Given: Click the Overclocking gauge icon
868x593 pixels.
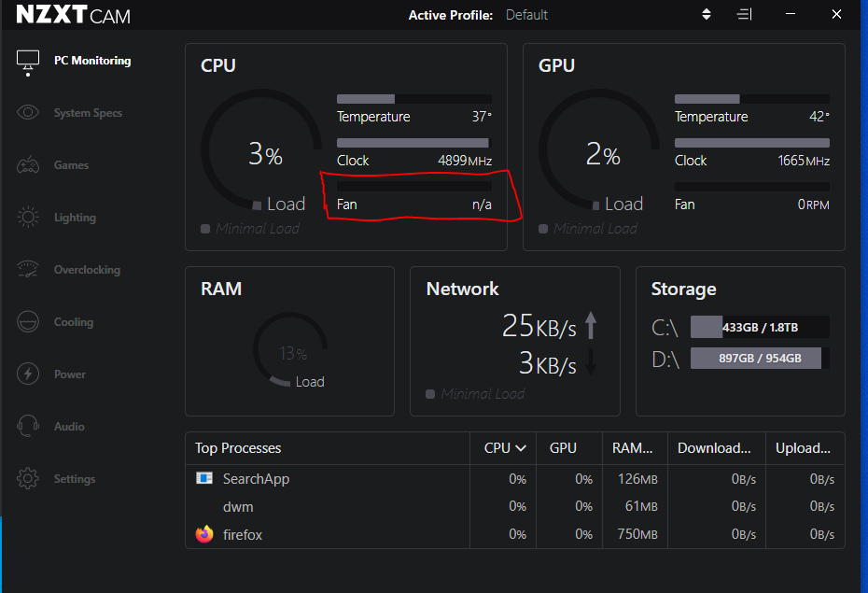Looking at the screenshot, I should (x=28, y=269).
